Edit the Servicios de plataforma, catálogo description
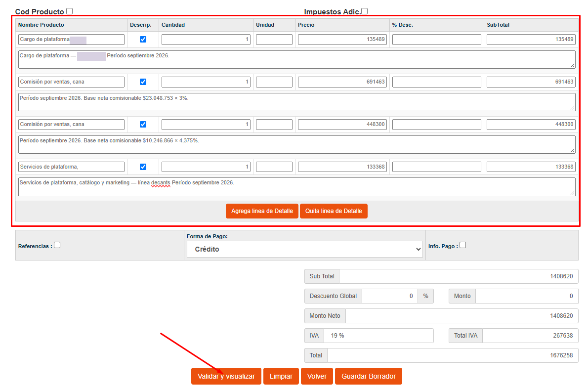The image size is (588, 391). tap(296, 187)
